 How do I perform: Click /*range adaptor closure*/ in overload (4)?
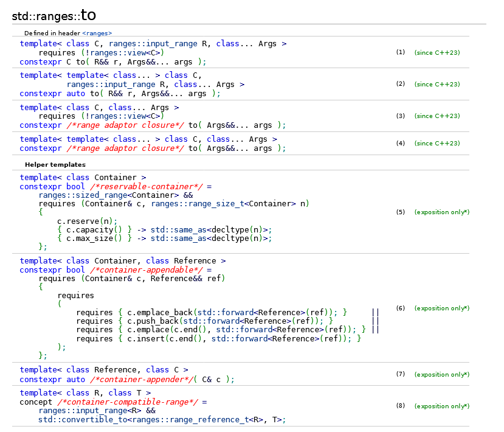coord(125,148)
